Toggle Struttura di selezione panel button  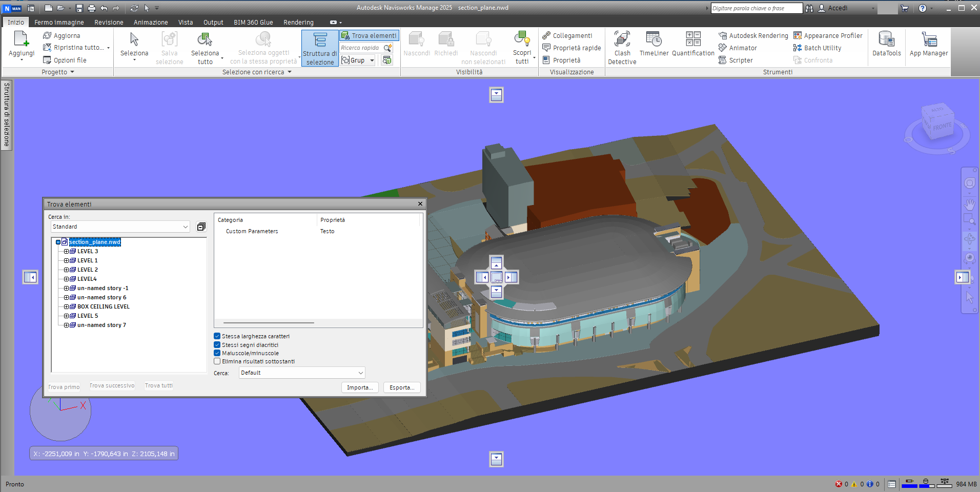click(320, 48)
